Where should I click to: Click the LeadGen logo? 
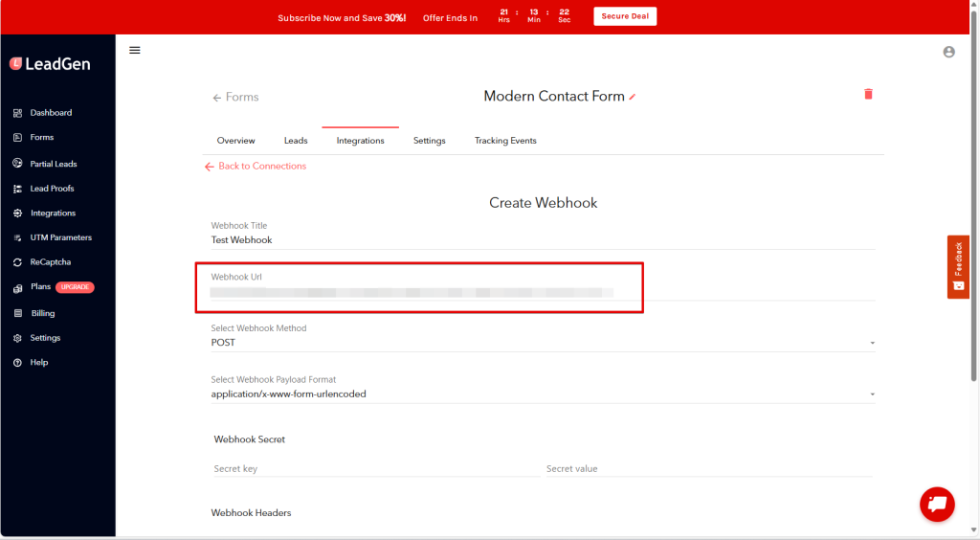(x=50, y=63)
